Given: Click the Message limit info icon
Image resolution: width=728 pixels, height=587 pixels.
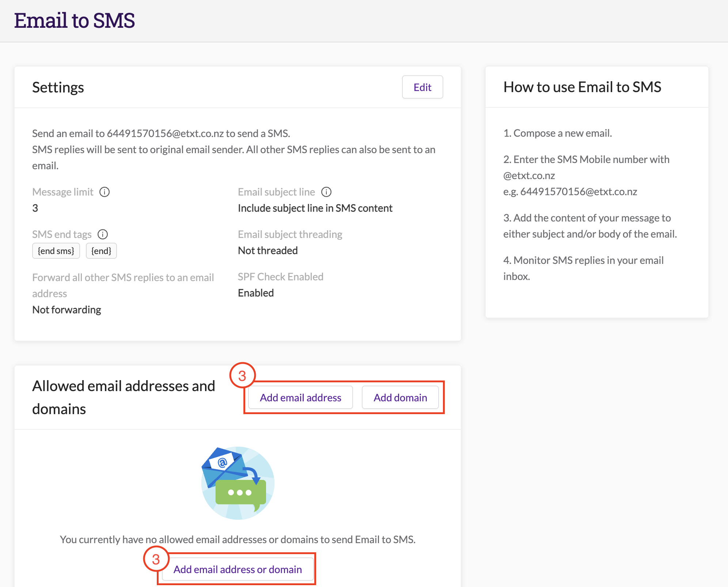Looking at the screenshot, I should tap(105, 192).
